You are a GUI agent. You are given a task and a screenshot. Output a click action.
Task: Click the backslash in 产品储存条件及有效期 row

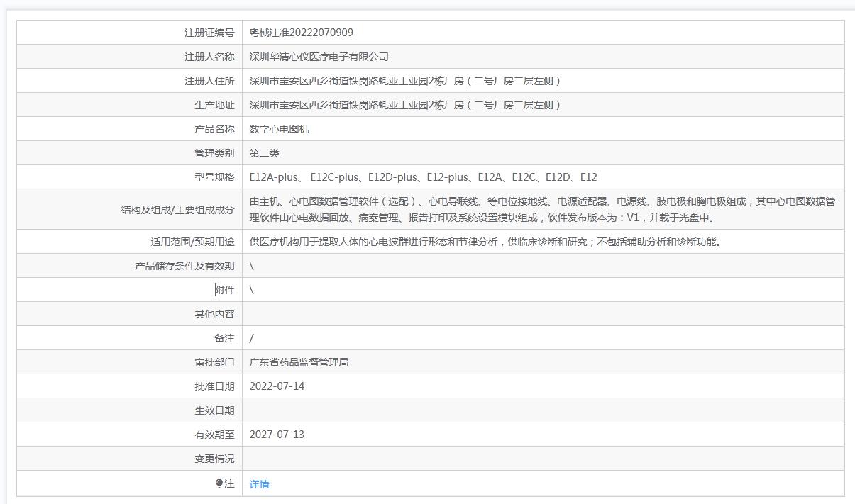click(251, 266)
